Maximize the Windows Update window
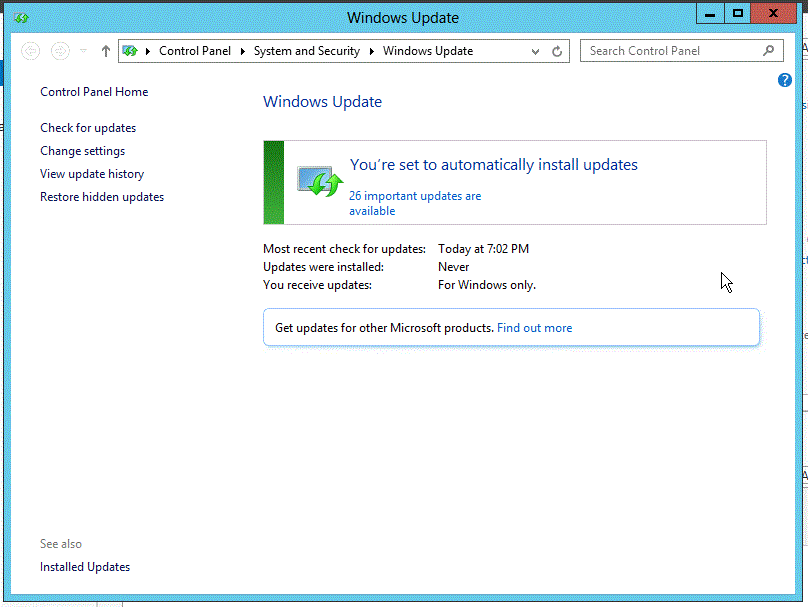Image resolution: width=808 pixels, height=607 pixels. pyautogui.click(x=738, y=14)
